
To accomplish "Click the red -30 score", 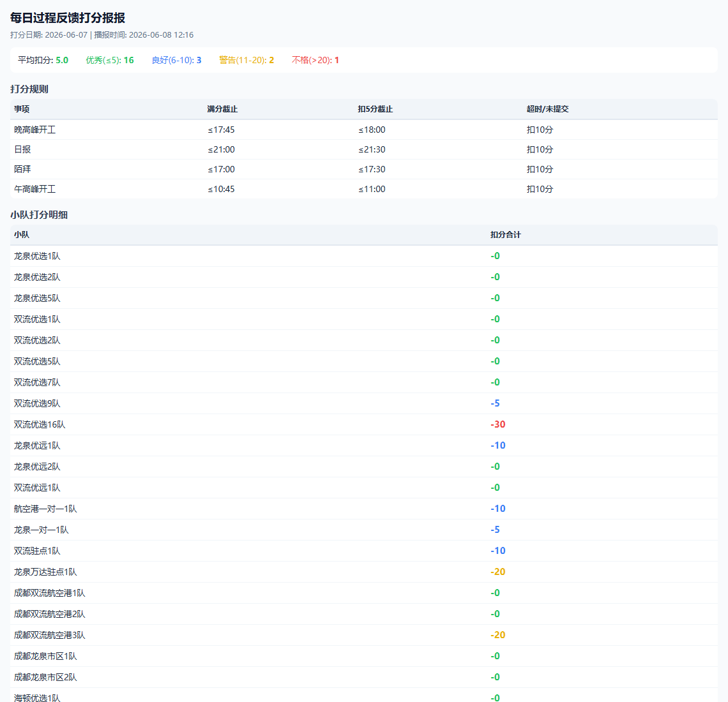I will [497, 424].
